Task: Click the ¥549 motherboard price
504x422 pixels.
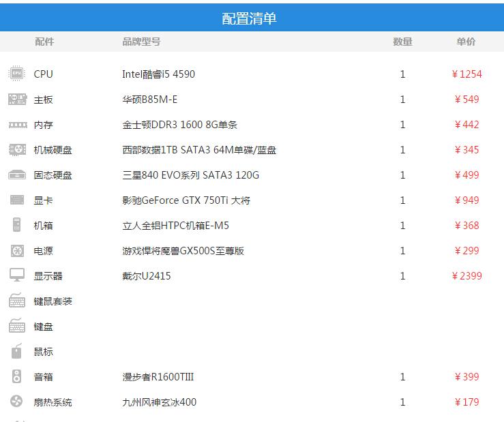Action: click(x=466, y=100)
